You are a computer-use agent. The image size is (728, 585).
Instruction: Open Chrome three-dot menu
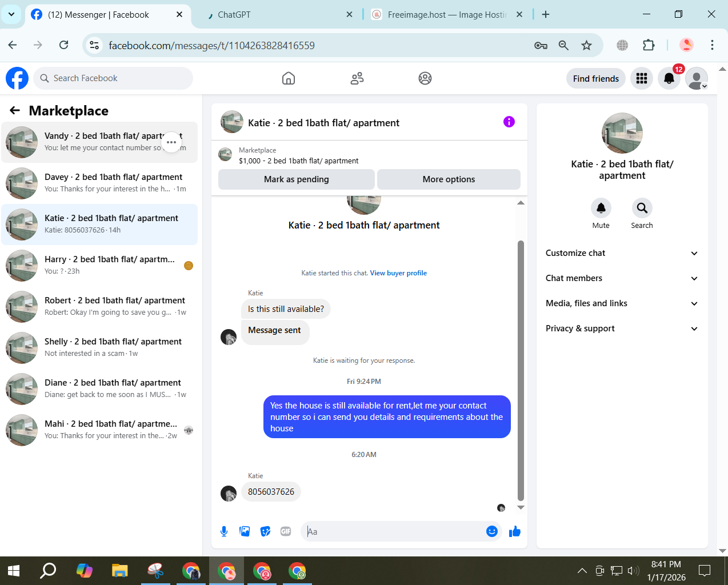[712, 45]
